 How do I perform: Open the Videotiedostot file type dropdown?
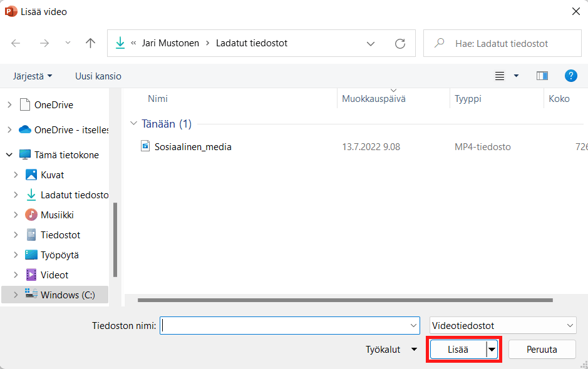click(503, 326)
